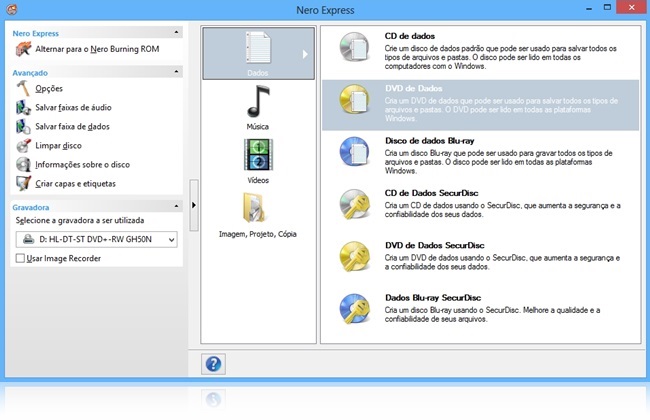This screenshot has width=650, height=420.
Task: Click the DVD de Dados SecurDisc key icon
Action: click(x=354, y=256)
